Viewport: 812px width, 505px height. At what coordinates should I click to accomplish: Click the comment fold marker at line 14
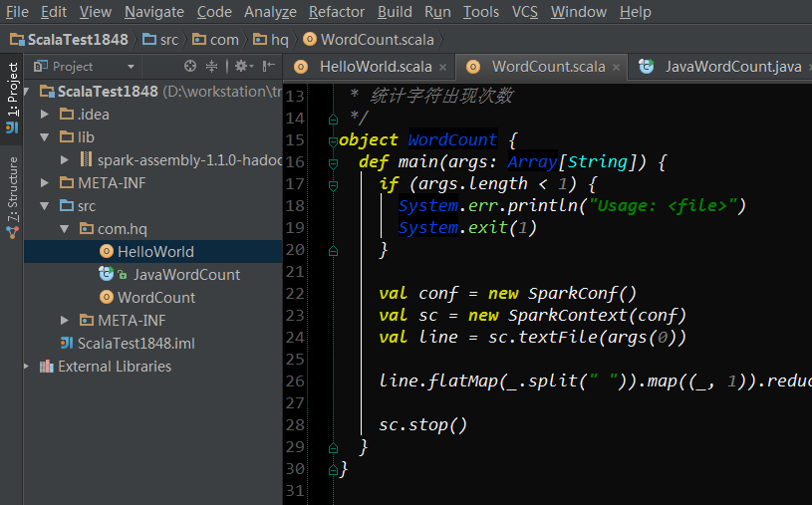(x=333, y=120)
